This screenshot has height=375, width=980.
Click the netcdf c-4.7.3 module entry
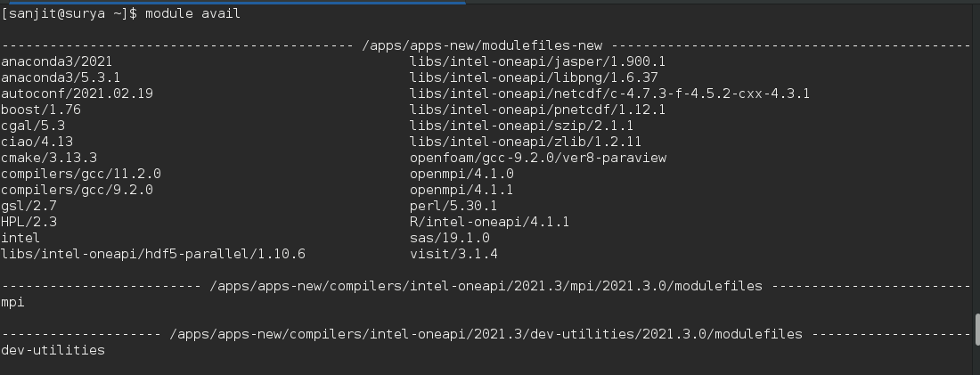609,94
